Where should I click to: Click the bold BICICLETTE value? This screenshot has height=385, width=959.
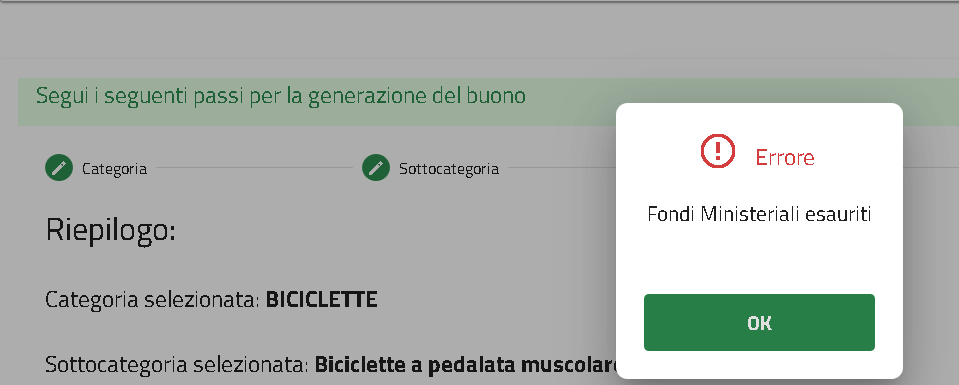coord(321,300)
